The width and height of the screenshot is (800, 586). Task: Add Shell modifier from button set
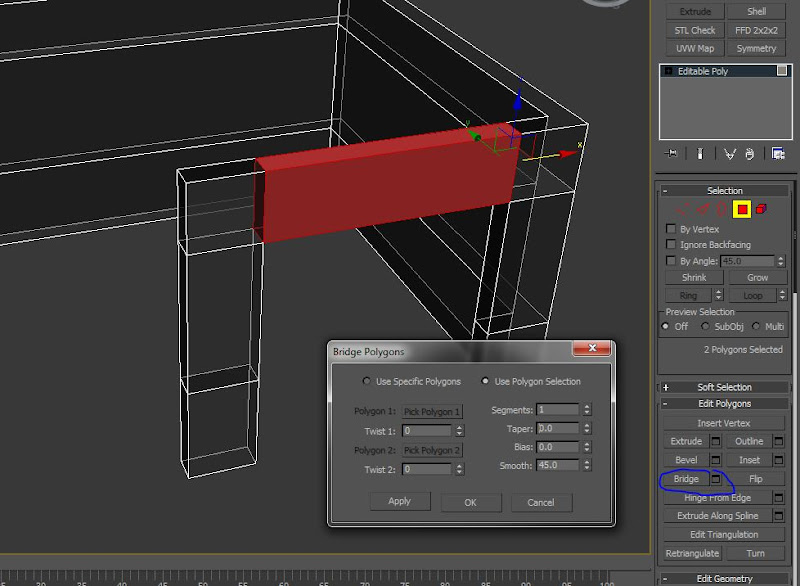(756, 11)
